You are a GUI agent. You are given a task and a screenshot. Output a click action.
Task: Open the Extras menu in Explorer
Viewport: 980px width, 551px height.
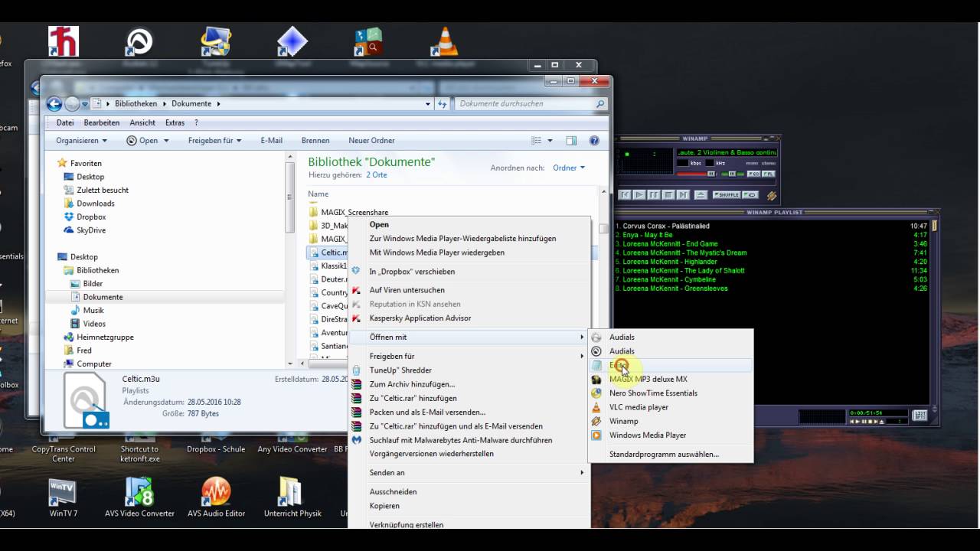[175, 122]
